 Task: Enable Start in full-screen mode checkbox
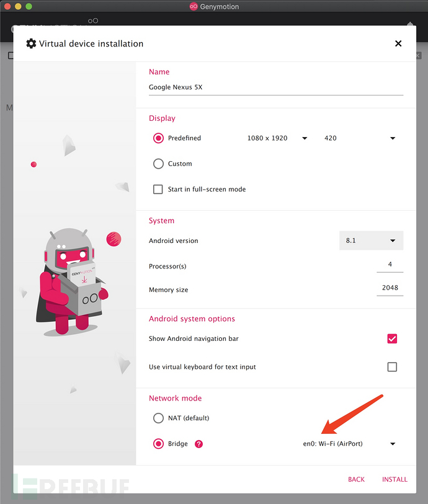[x=158, y=189]
